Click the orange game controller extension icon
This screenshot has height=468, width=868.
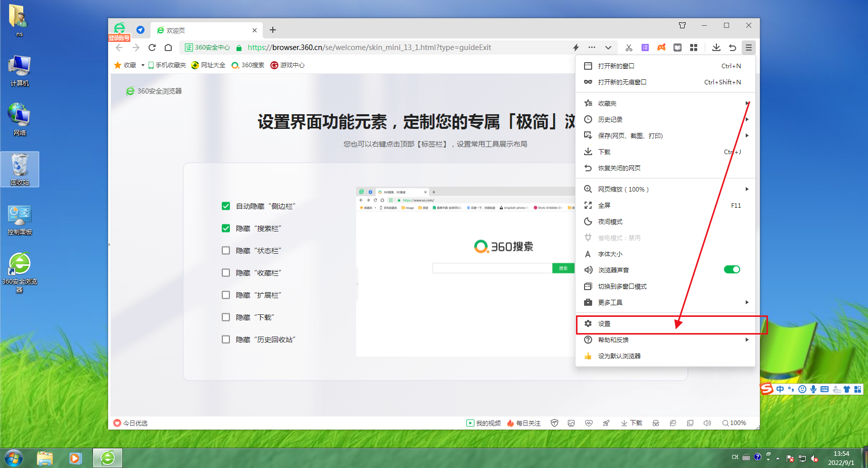pyautogui.click(x=661, y=48)
